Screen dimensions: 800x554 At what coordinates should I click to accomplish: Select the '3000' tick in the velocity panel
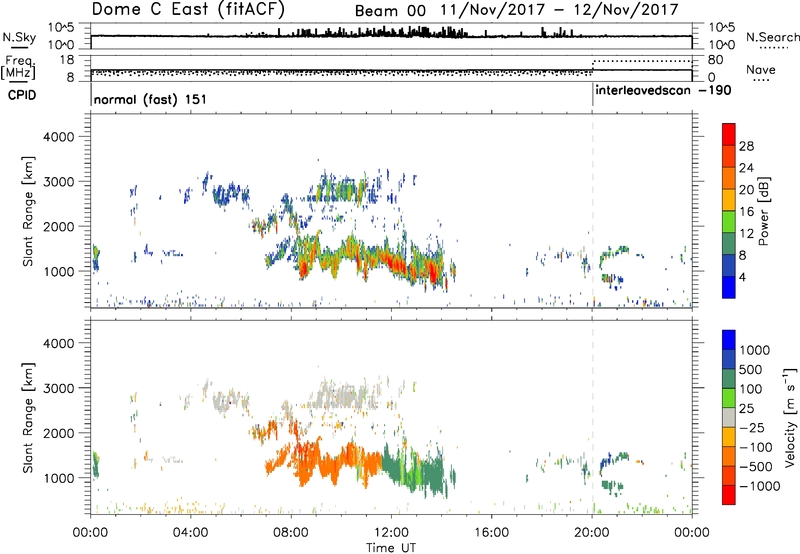(x=59, y=388)
